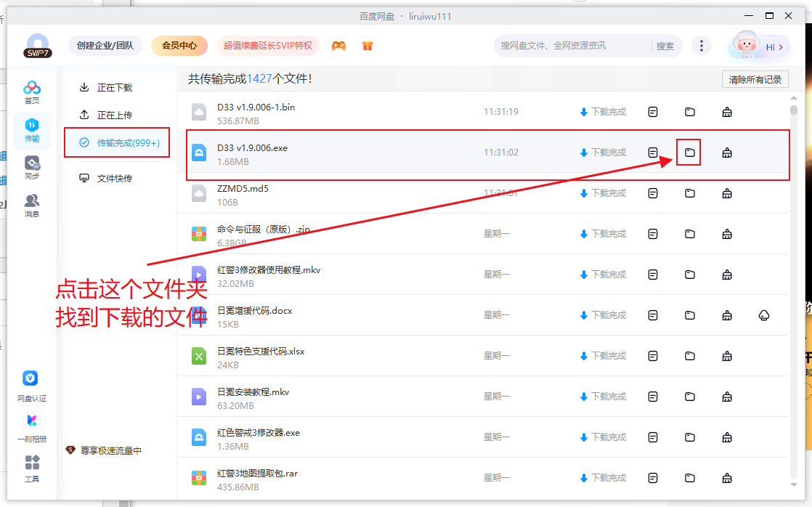
Task: Clear record of D33 v1.9.006-1.bin
Action: point(726,112)
